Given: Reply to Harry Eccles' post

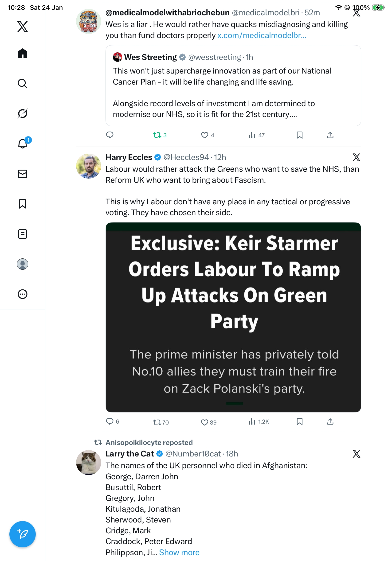Looking at the screenshot, I should point(110,421).
